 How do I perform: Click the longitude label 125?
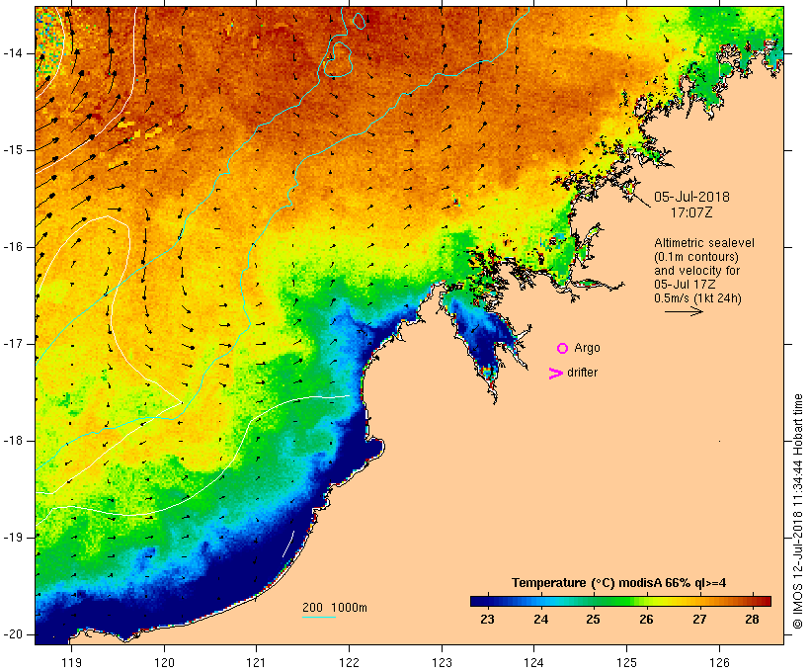[x=626, y=663]
